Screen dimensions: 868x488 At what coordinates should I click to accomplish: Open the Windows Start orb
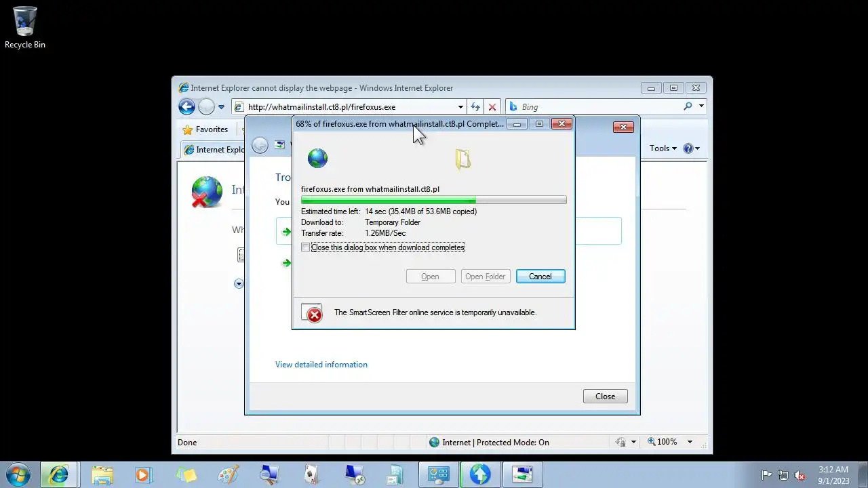(x=18, y=474)
